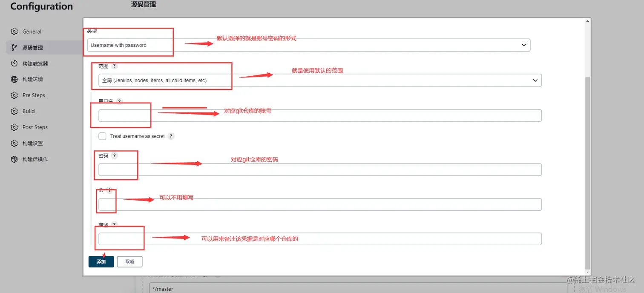Viewport: 644px width, 293px height.
Task: Enable Treat username as secret checkbox
Action: coord(102,136)
